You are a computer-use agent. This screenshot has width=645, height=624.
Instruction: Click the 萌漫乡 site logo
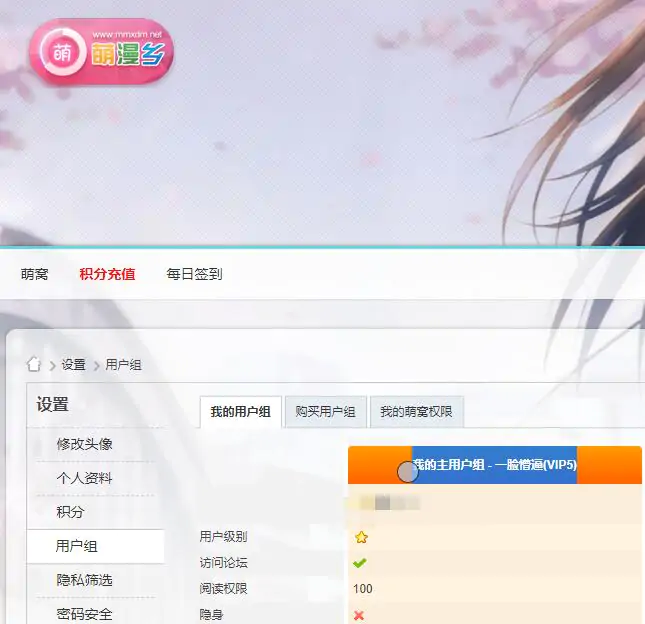click(101, 52)
